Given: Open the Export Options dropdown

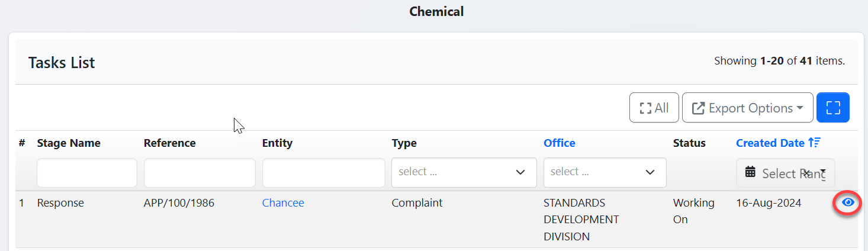Looking at the screenshot, I should pos(747,108).
